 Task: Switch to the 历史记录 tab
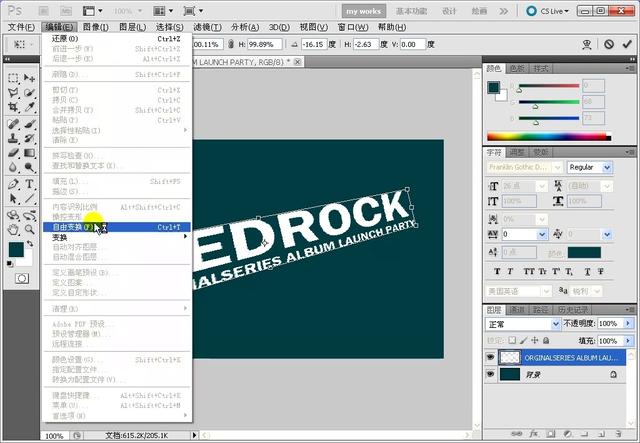click(x=572, y=310)
